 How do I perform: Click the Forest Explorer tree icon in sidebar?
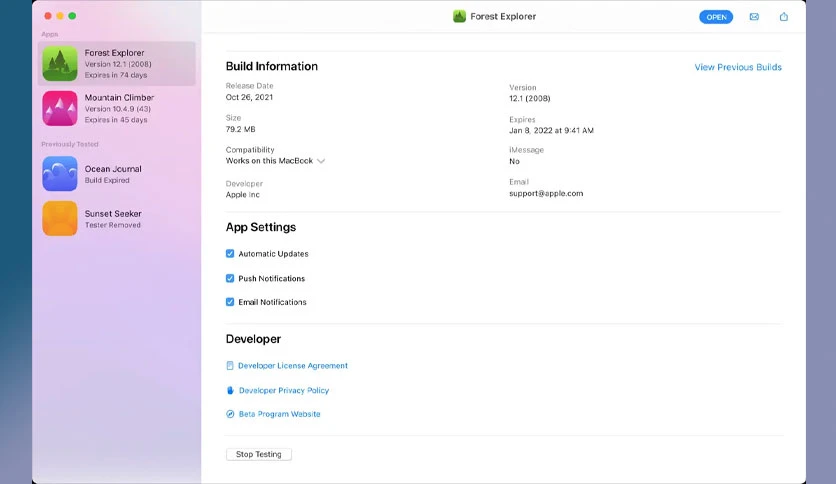click(x=60, y=63)
